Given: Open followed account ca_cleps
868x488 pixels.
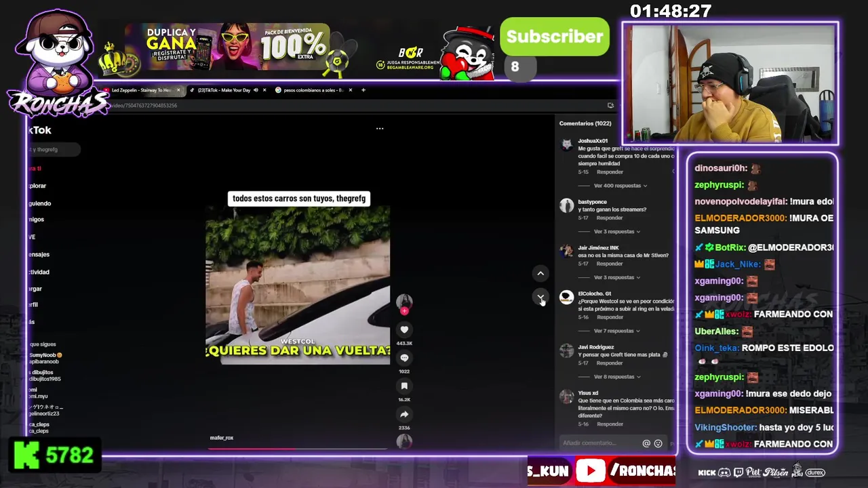Looking at the screenshot, I should 39,428.
